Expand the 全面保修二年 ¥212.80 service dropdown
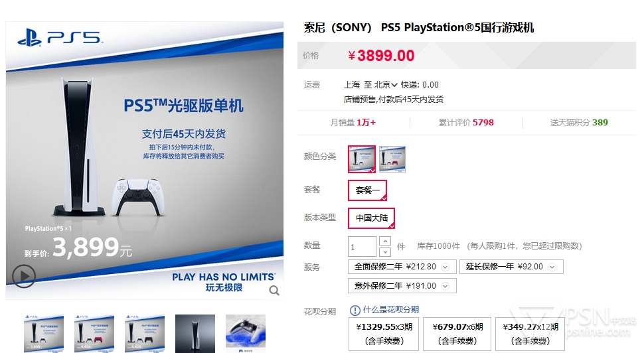This screenshot has height=353, width=644. point(402,267)
